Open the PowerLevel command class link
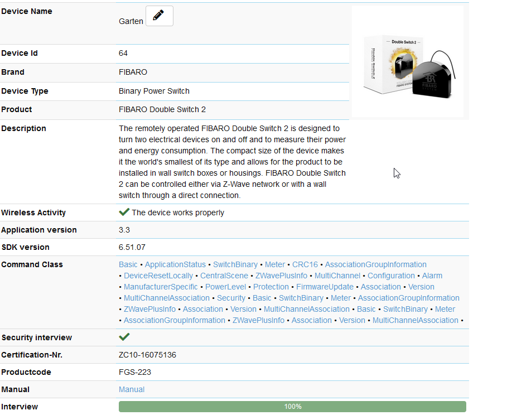Image resolution: width=512 pixels, height=420 pixels. click(x=226, y=287)
